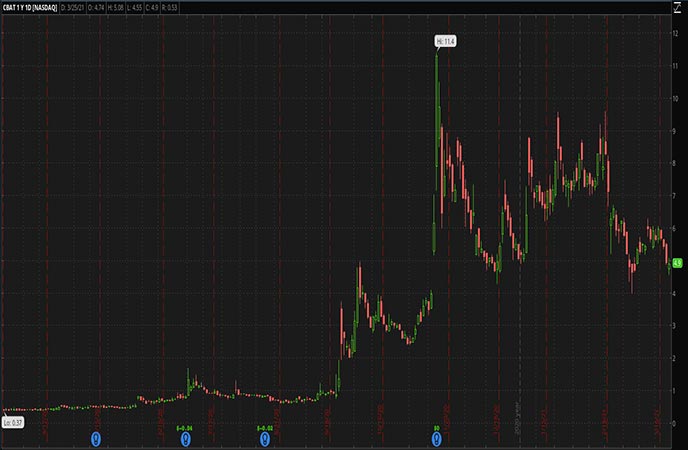Click the 2 label on the price axis
This screenshot has height=450, width=688.
click(x=675, y=358)
